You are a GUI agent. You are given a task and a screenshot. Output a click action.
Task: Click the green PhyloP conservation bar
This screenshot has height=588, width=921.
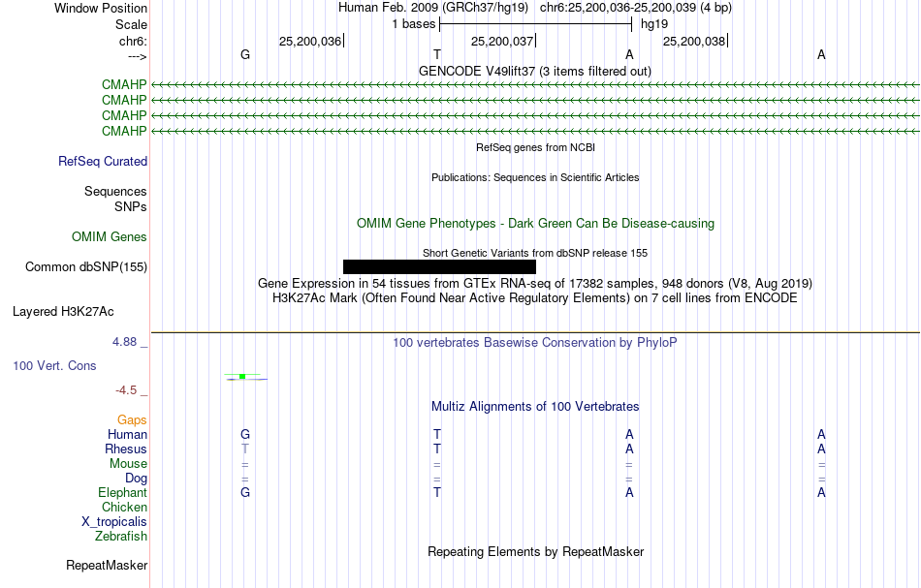coord(242,376)
